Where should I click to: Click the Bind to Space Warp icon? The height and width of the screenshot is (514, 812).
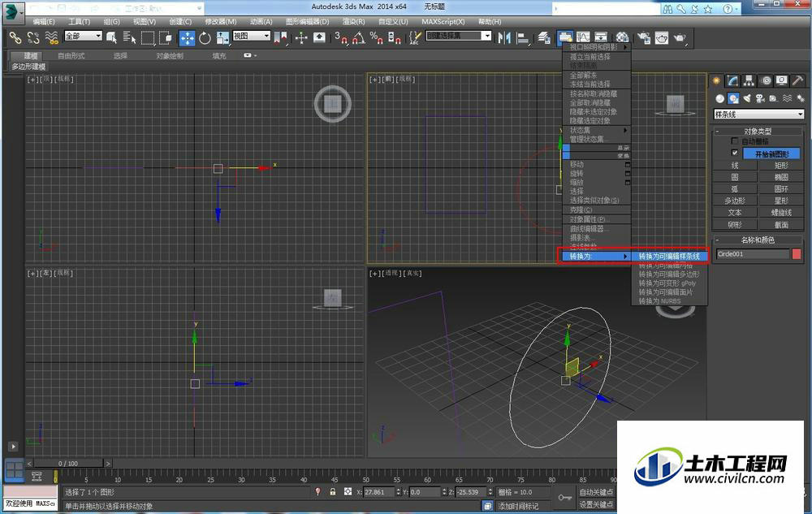click(x=51, y=38)
